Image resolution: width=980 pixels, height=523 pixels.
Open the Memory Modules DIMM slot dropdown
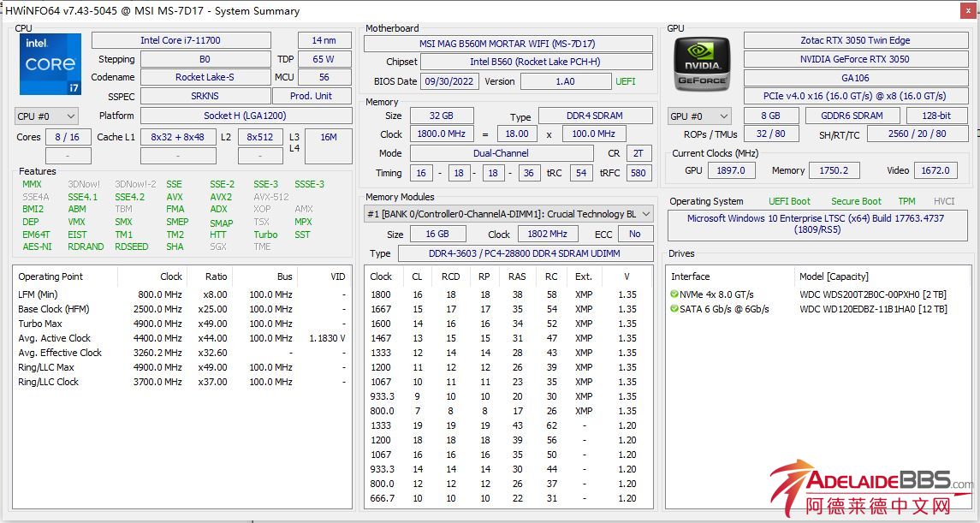pyautogui.click(x=646, y=214)
